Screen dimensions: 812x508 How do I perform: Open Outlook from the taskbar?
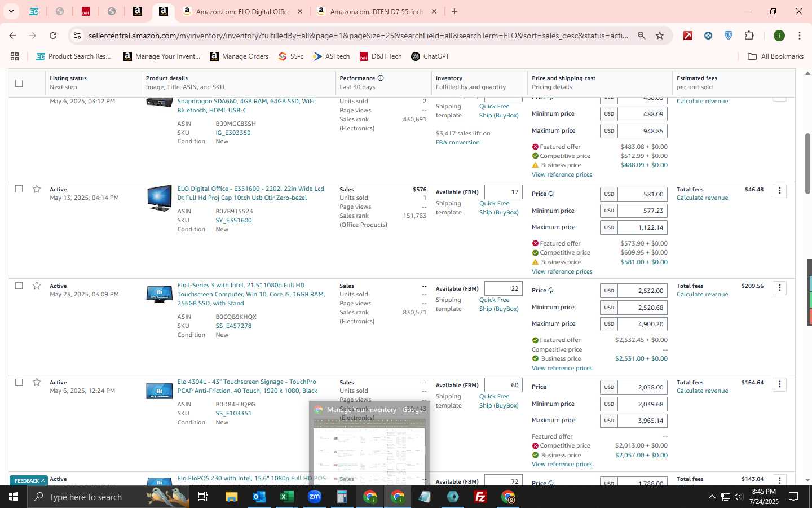(x=259, y=497)
